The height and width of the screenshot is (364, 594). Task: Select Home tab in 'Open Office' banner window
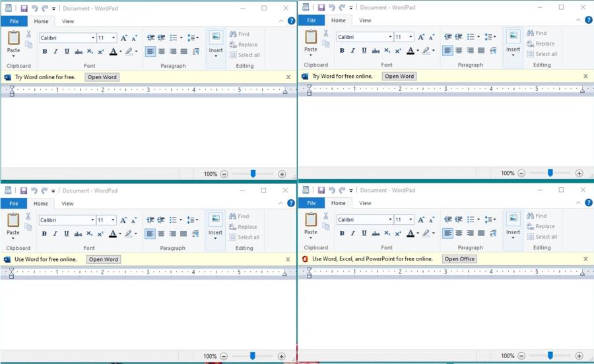coord(339,203)
